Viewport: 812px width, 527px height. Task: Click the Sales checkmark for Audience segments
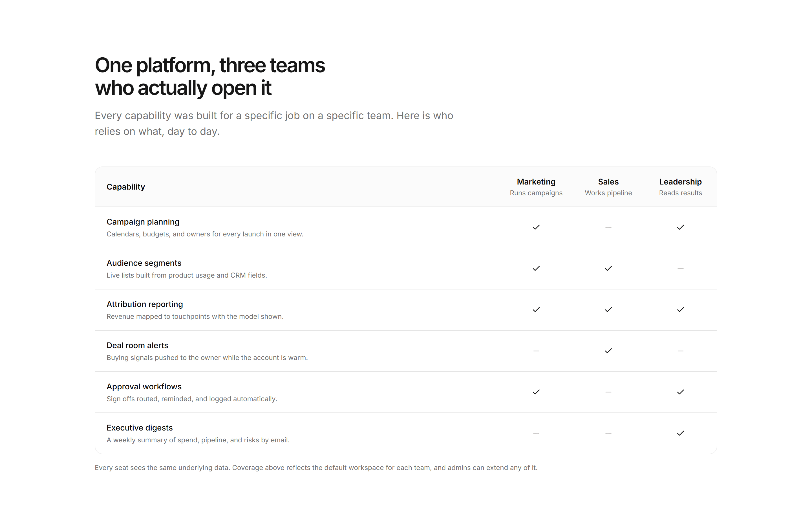click(608, 269)
